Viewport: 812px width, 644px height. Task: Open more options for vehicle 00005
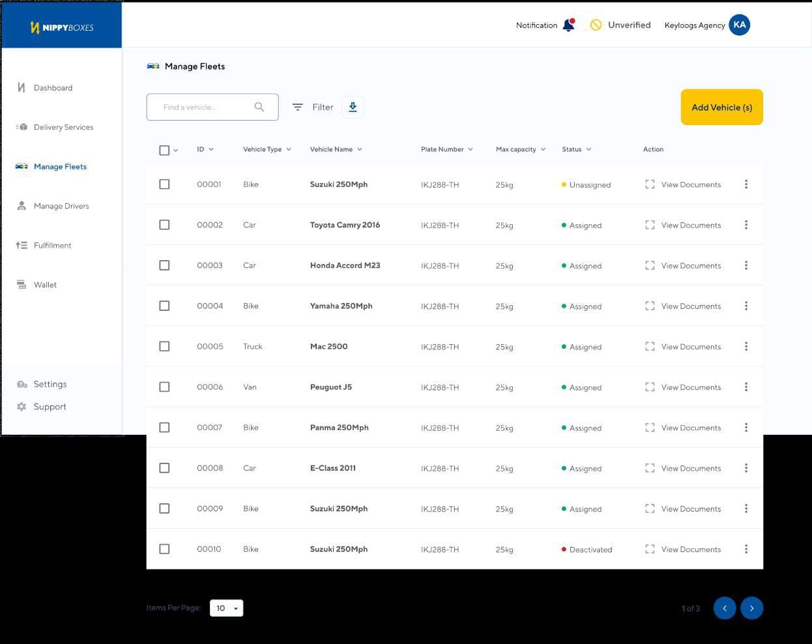point(746,346)
